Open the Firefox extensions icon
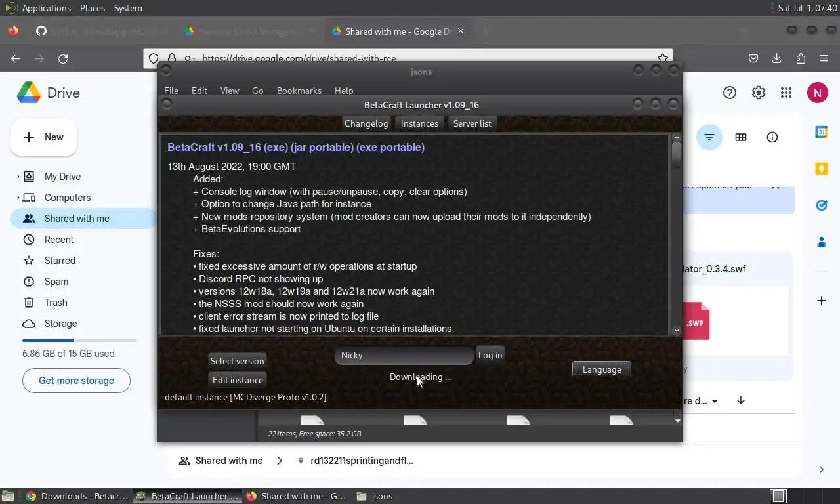Image resolution: width=840 pixels, height=504 pixels. (801, 58)
